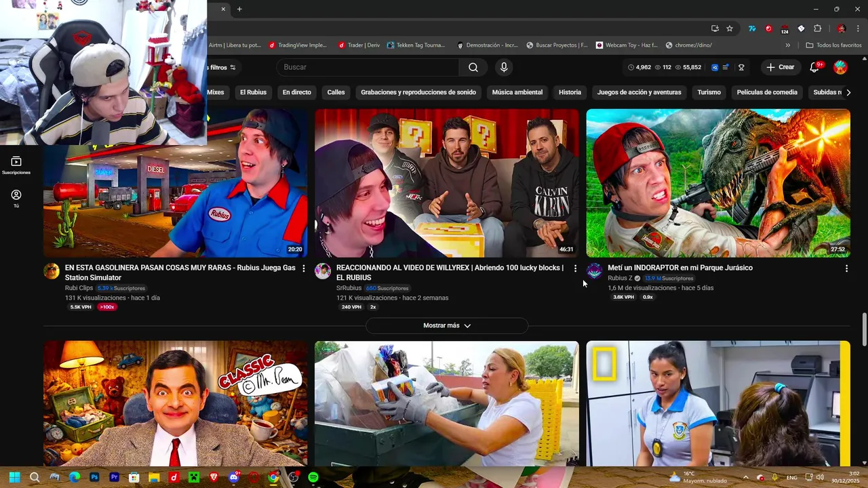
Task: Open Chrome's three-dot menu
Action: click(858, 28)
